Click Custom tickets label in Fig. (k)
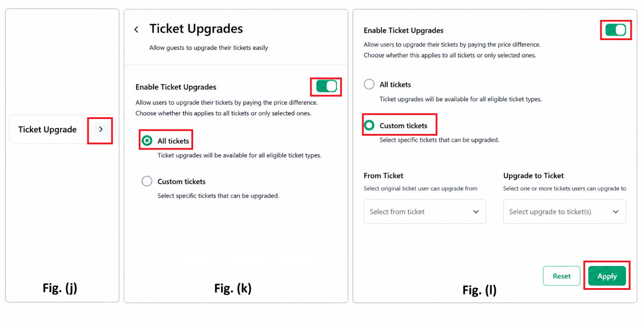This screenshot has height=321, width=644. click(181, 182)
